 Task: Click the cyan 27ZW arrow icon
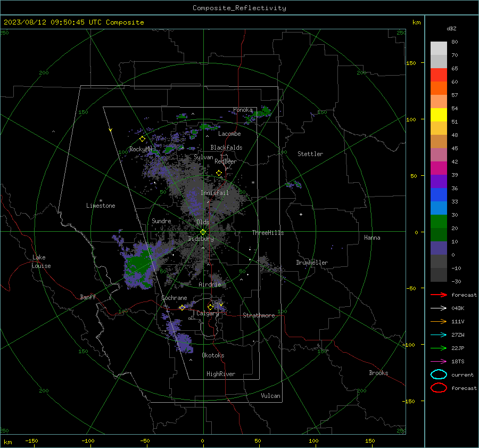pos(439,335)
